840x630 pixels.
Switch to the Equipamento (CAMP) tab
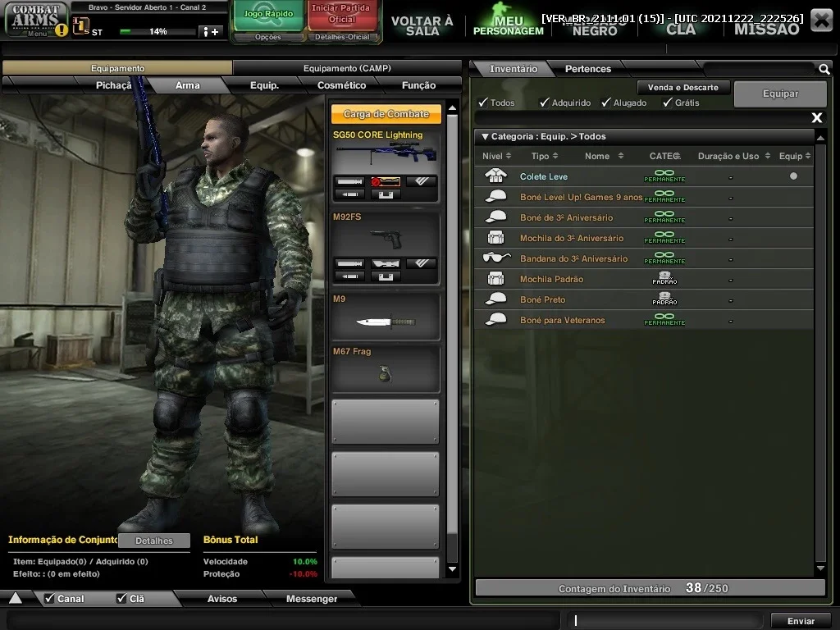(347, 68)
